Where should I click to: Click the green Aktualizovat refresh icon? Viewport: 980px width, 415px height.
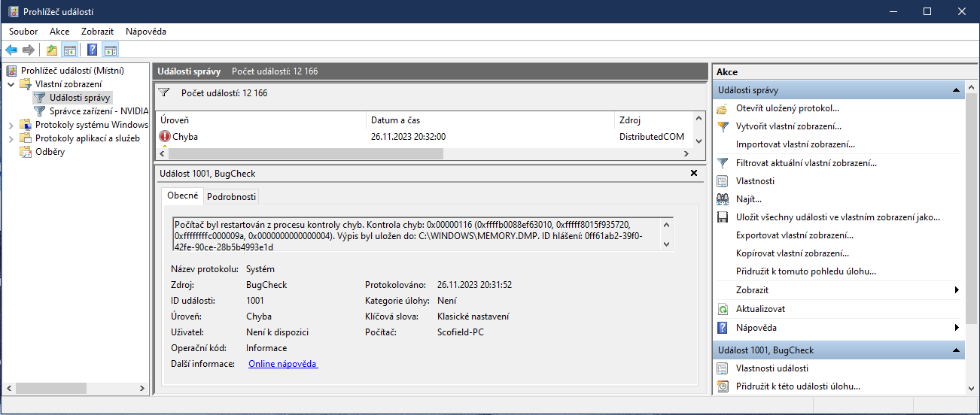point(723,309)
